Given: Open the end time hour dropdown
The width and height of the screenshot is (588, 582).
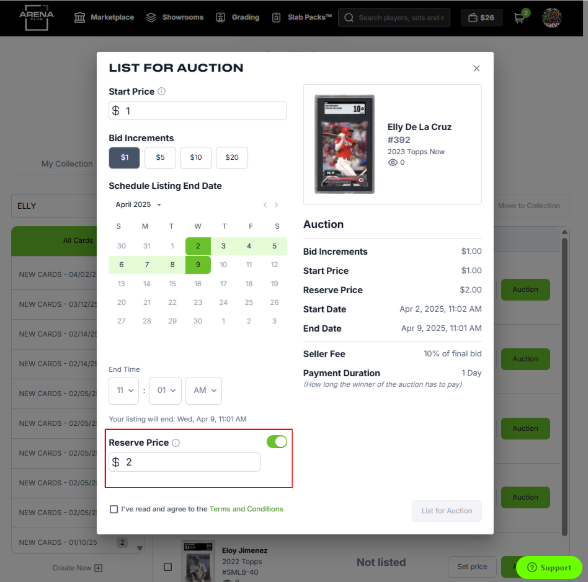Looking at the screenshot, I should [x=124, y=390].
